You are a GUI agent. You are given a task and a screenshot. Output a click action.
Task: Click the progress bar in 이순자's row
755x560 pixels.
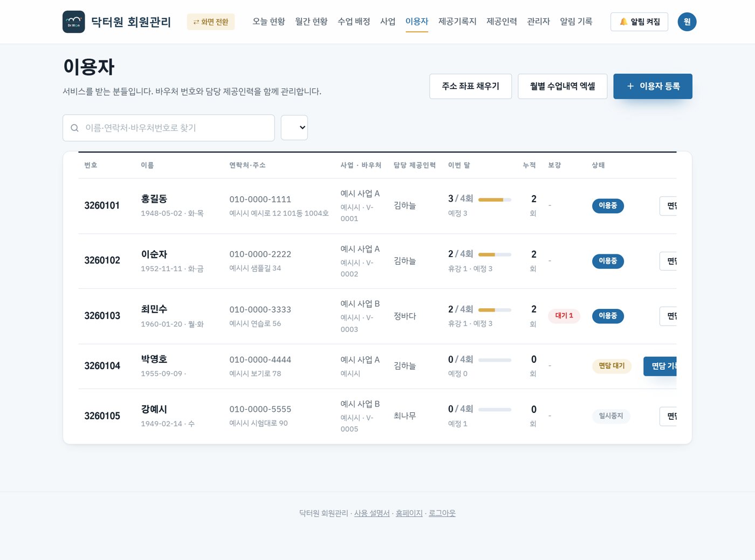[495, 254]
